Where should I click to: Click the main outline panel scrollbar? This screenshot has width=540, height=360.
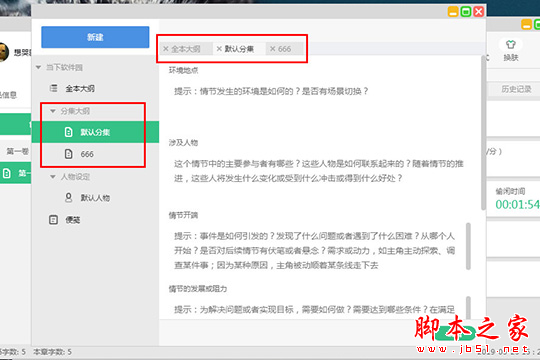click(x=483, y=134)
